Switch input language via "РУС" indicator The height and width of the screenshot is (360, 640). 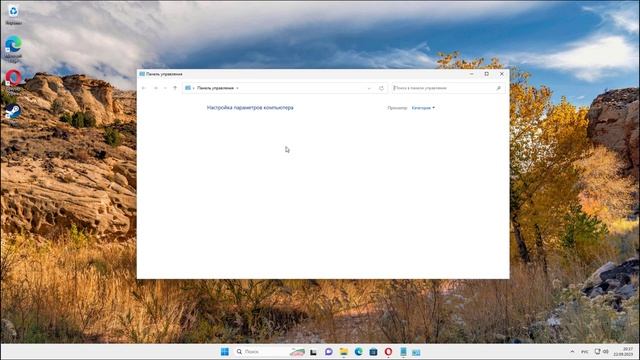coord(584,351)
